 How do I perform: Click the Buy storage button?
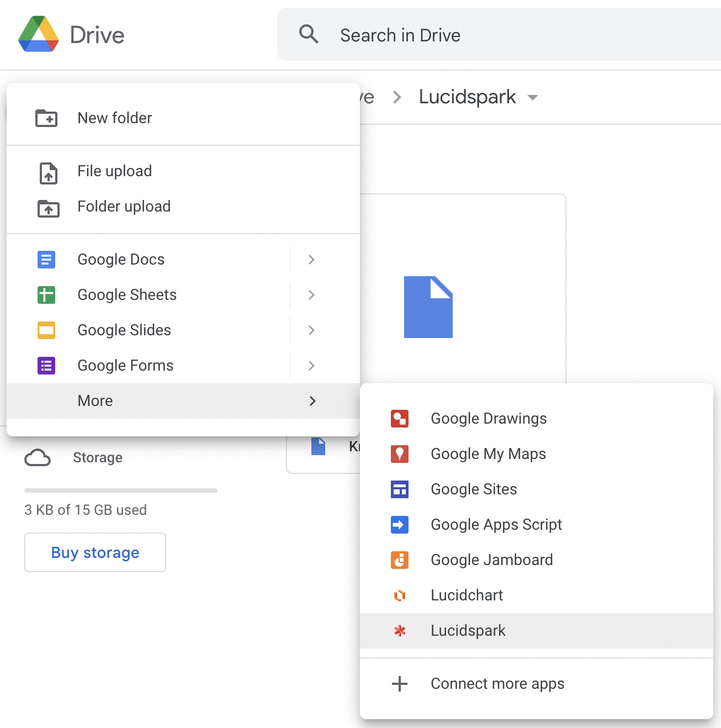coord(95,552)
